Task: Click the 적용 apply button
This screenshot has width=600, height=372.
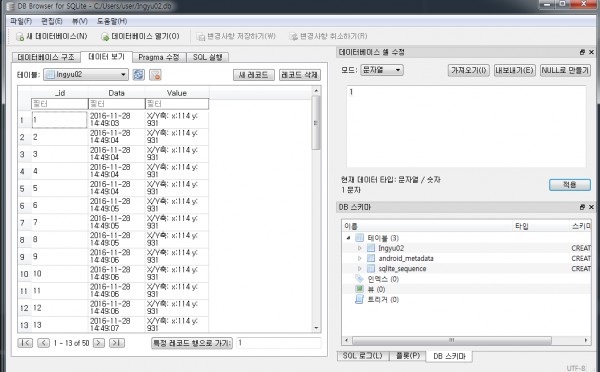Action: coord(570,185)
